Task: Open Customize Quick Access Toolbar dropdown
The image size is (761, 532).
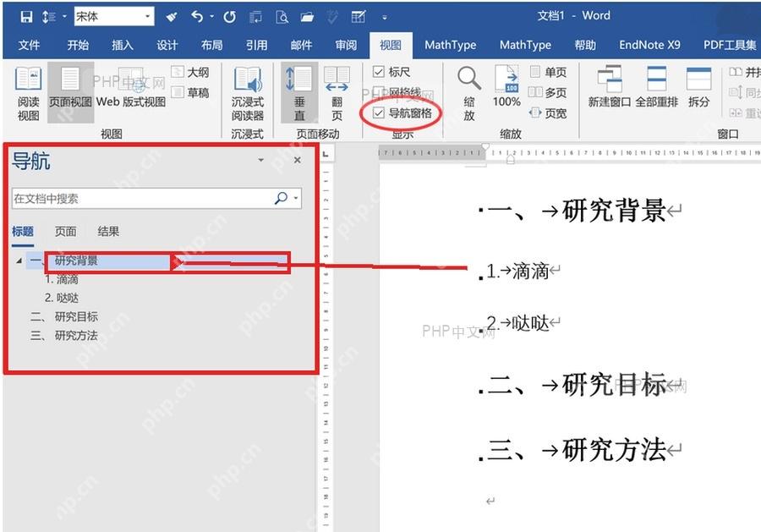Action: click(x=385, y=18)
